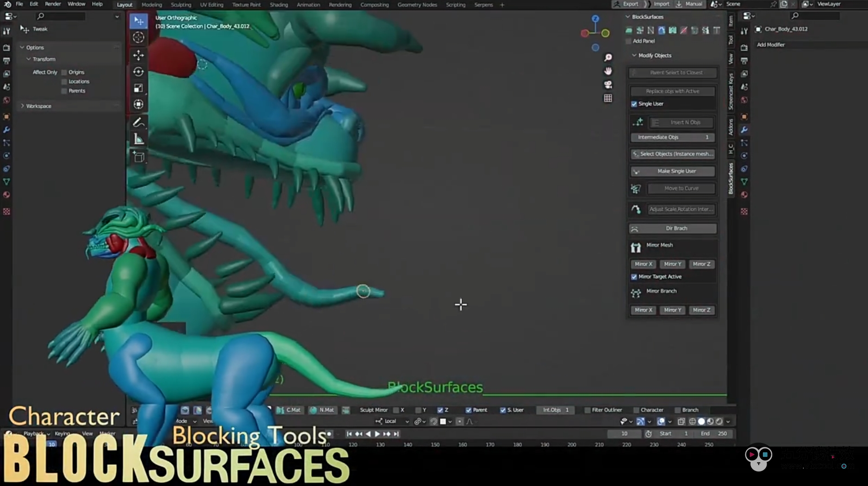
Task: Select the Cursor tool in toolbar
Action: click(138, 37)
